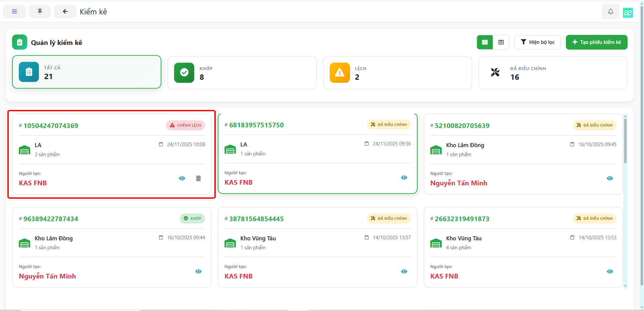
Task: Open record number 96389422787434 link
Action: point(51,219)
